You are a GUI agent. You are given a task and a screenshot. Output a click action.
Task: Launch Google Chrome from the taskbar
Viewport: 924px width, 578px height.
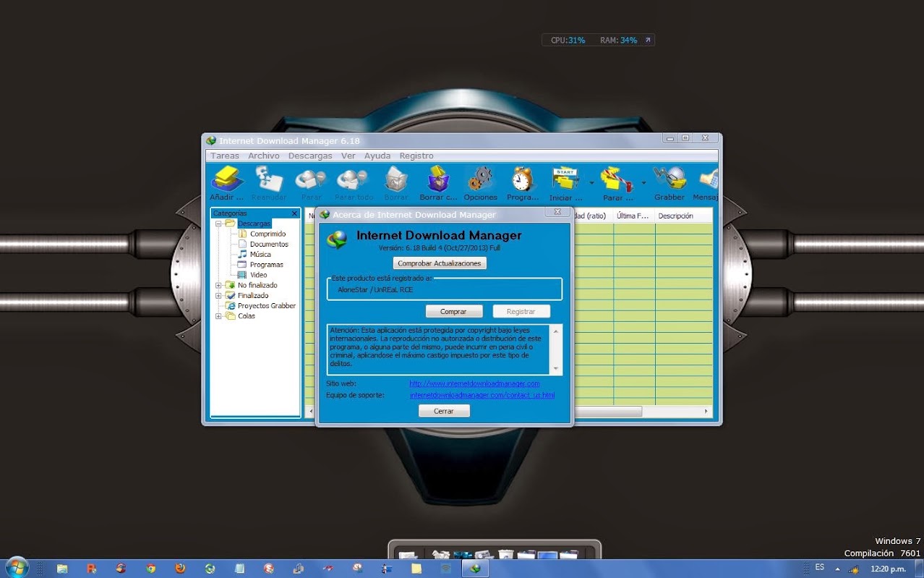tap(150, 569)
